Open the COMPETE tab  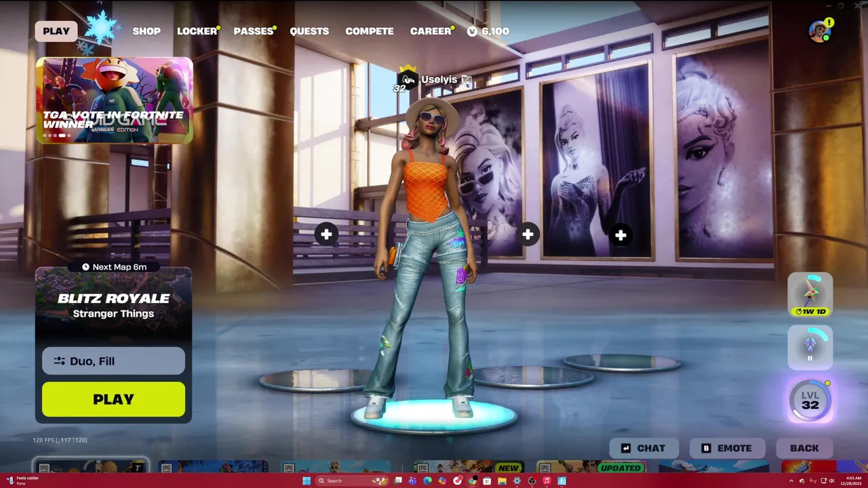370,31
